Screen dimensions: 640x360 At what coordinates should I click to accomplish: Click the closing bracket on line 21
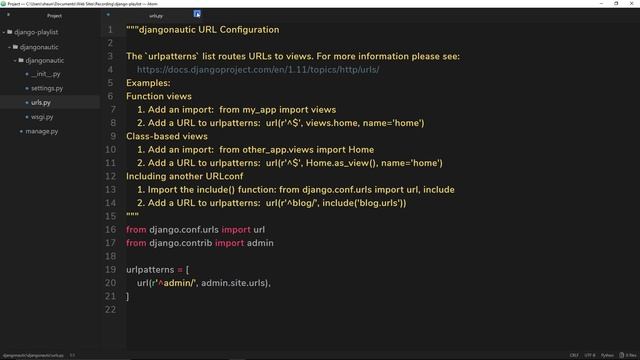point(128,297)
